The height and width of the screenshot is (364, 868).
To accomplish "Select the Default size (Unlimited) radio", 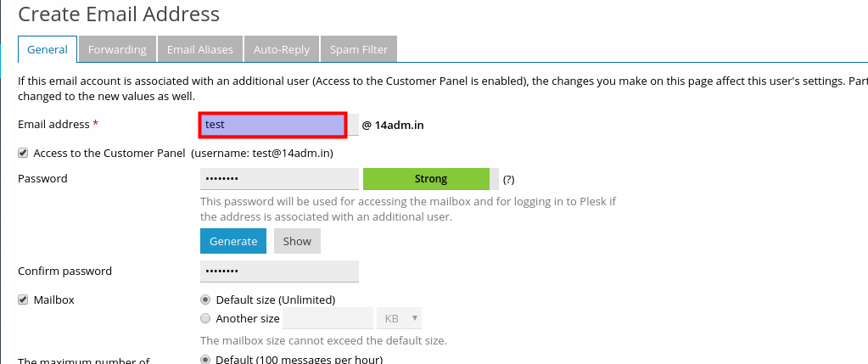I will tap(205, 300).
